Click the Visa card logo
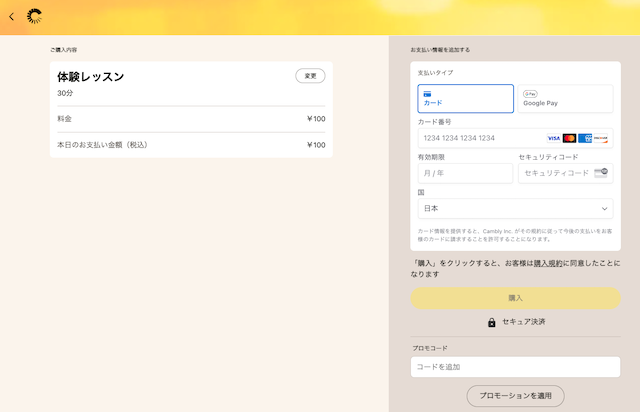Screen dimensions: 640x412 click(553, 138)
